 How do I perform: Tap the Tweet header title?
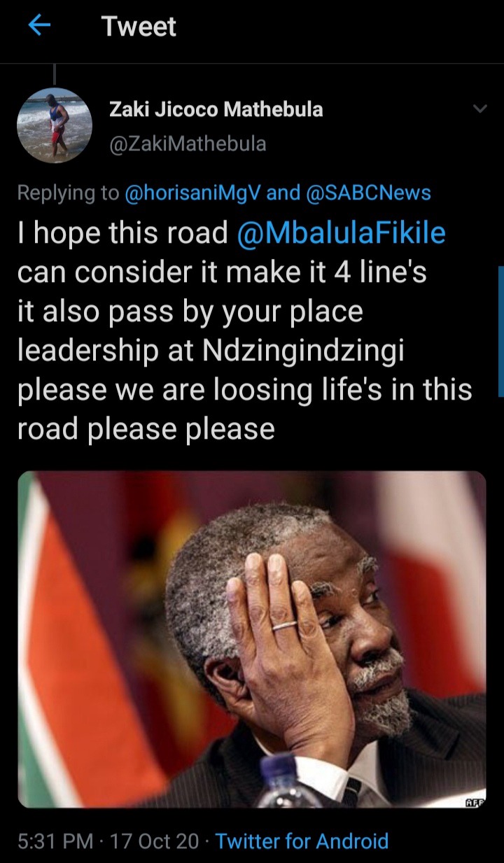tap(139, 27)
